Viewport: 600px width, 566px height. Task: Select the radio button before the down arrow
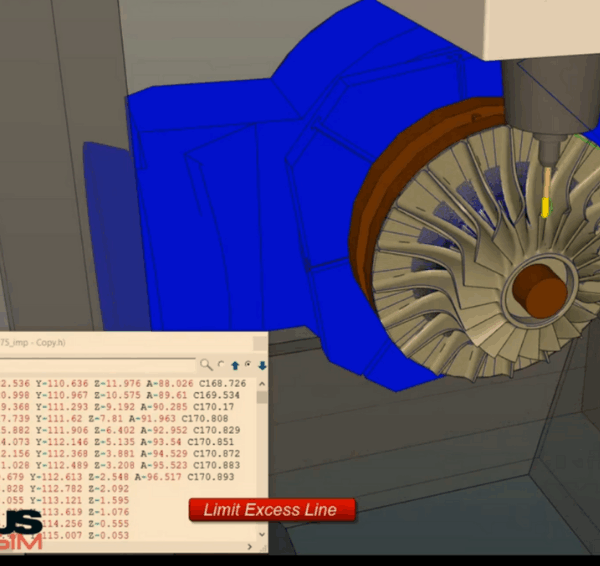pos(248,365)
